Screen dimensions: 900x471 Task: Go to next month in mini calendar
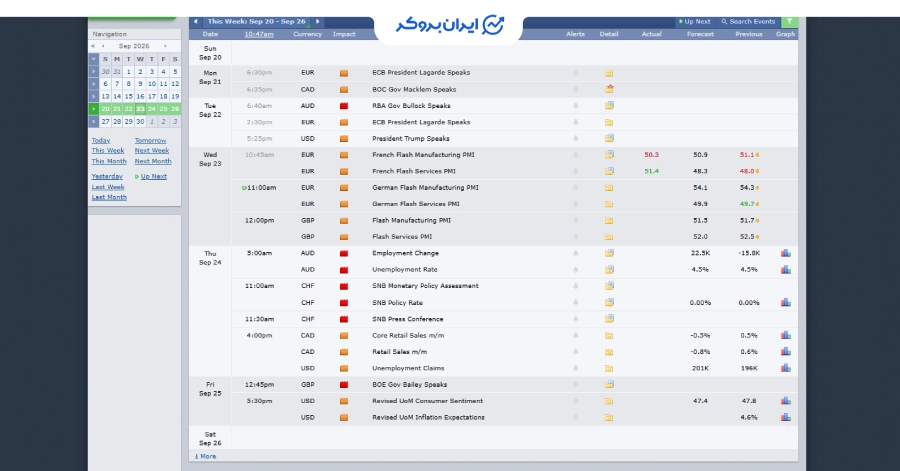point(165,46)
